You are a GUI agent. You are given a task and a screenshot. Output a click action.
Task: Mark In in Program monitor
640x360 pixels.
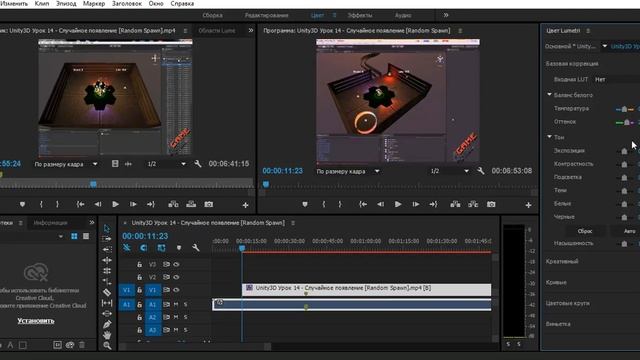click(324, 204)
